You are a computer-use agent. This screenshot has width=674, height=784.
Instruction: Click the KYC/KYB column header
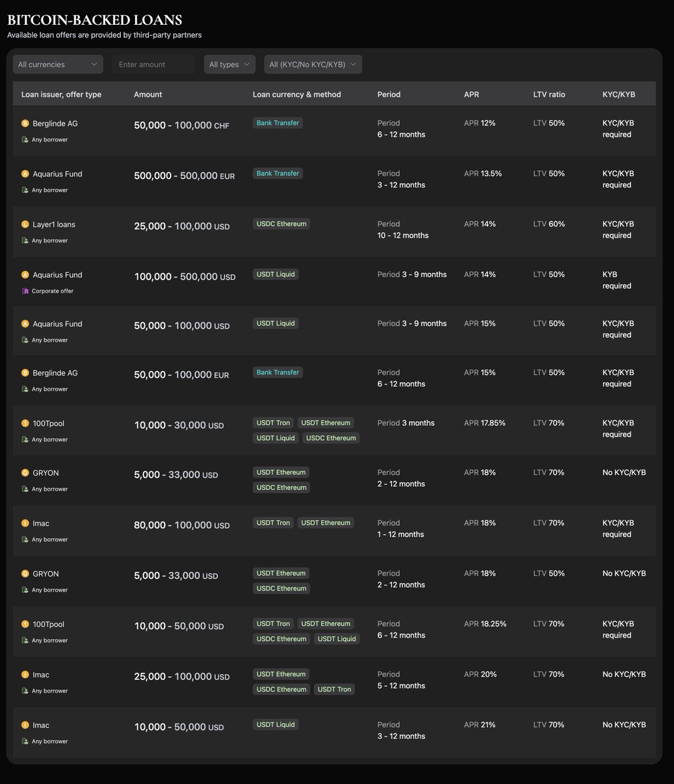pos(619,94)
